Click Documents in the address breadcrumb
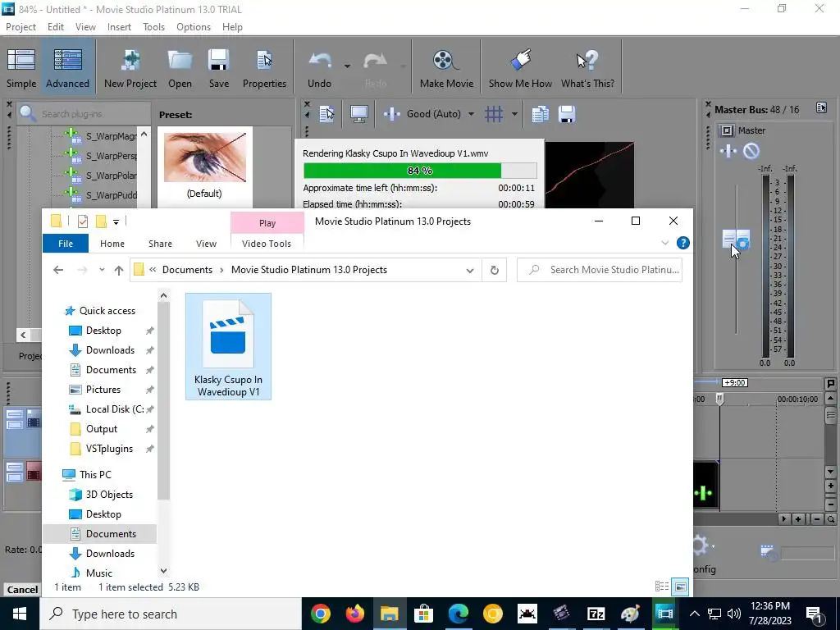Image resolution: width=840 pixels, height=630 pixels. tap(187, 269)
